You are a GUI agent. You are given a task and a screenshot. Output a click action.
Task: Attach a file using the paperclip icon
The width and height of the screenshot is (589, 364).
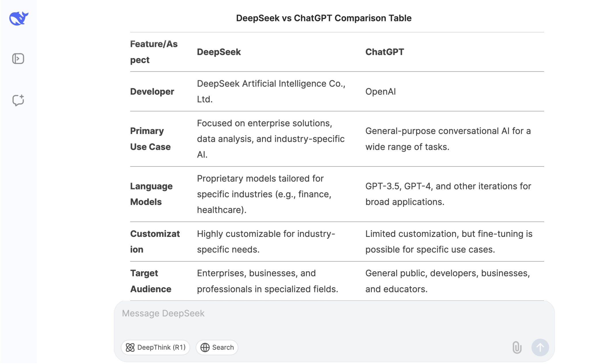(x=517, y=347)
